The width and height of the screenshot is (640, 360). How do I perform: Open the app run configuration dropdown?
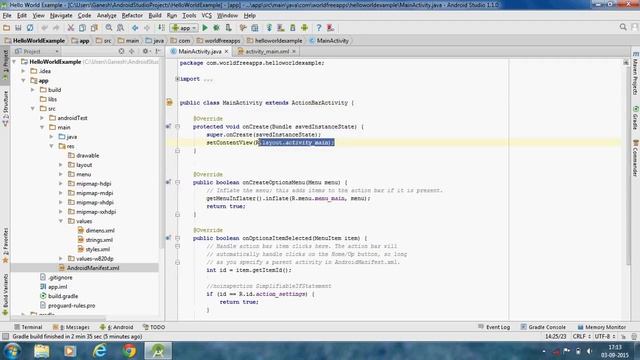coord(184,28)
